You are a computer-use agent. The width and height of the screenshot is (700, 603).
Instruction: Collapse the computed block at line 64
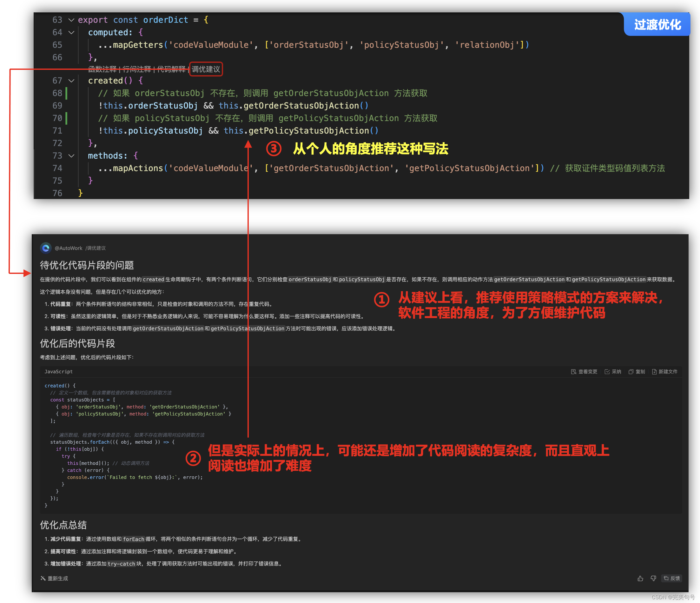coord(71,32)
